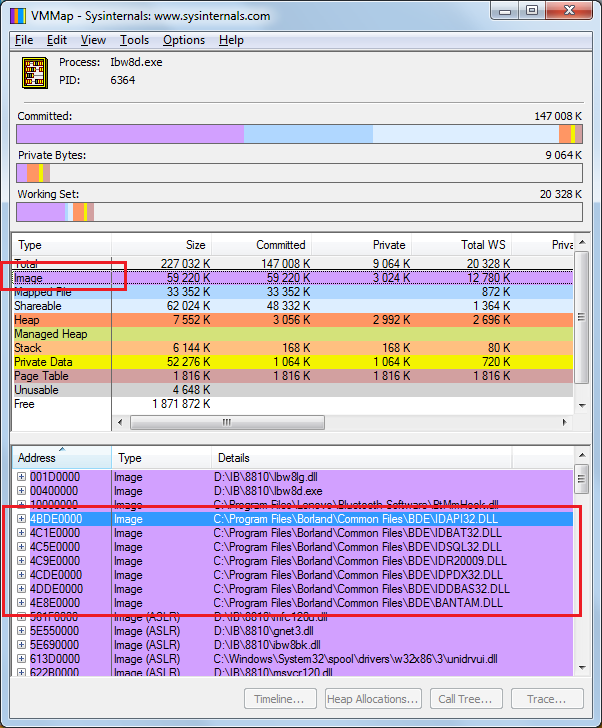Expand the 001D0000 address row

click(x=21, y=477)
